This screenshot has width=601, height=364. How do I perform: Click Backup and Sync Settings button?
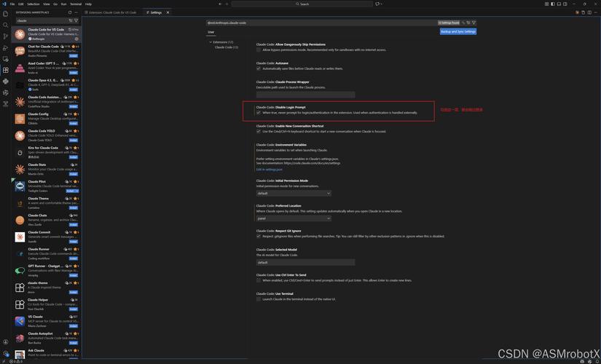coord(458,32)
